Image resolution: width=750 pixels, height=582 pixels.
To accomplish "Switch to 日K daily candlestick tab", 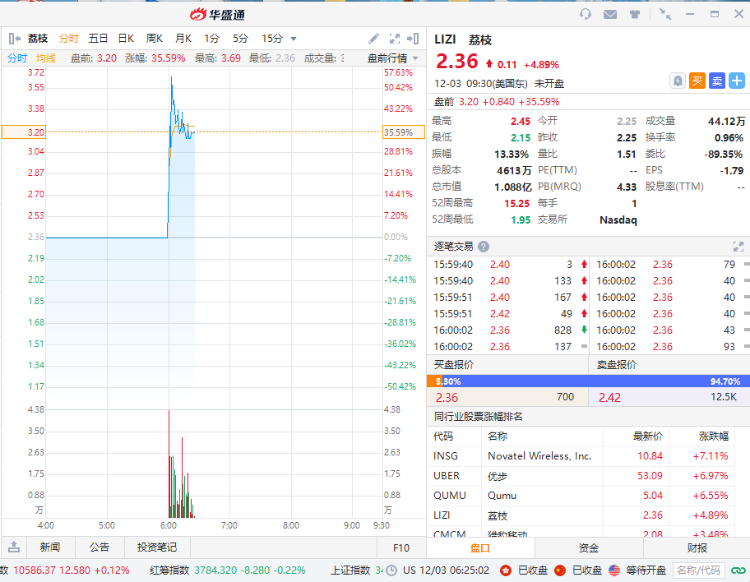I will coord(126,39).
